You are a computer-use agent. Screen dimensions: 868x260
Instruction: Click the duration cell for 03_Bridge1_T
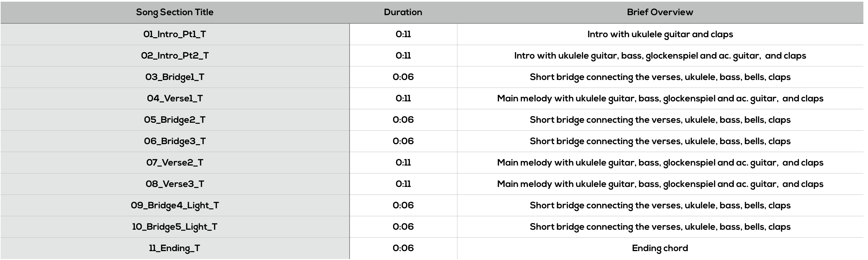point(403,77)
